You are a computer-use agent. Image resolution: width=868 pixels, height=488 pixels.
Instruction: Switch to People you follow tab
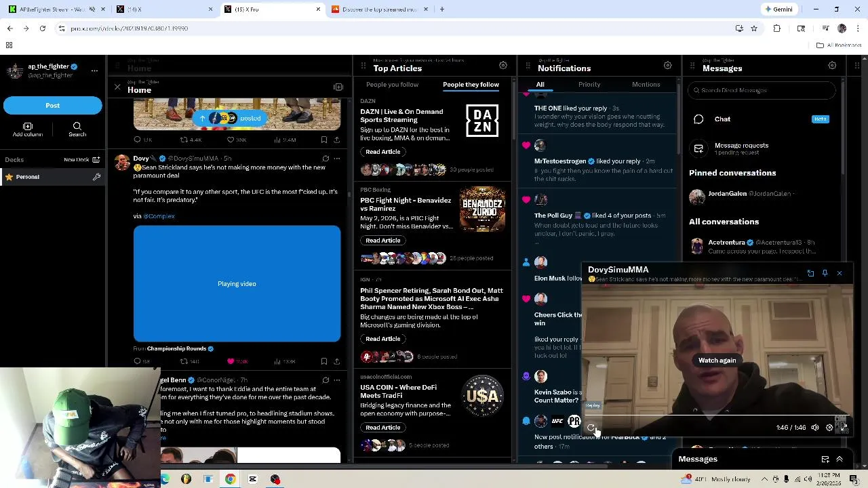[x=392, y=85]
